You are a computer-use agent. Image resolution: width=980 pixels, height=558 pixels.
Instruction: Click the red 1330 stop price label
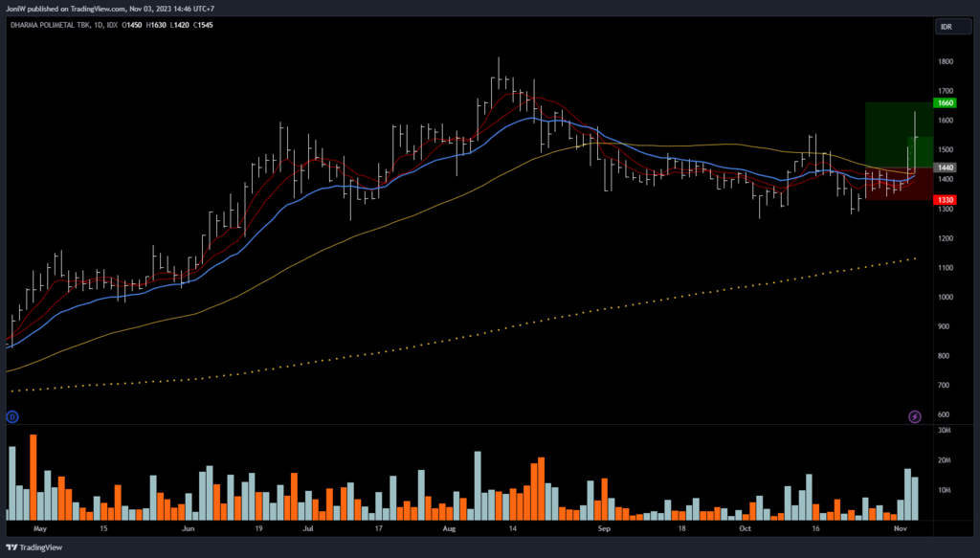tap(946, 200)
